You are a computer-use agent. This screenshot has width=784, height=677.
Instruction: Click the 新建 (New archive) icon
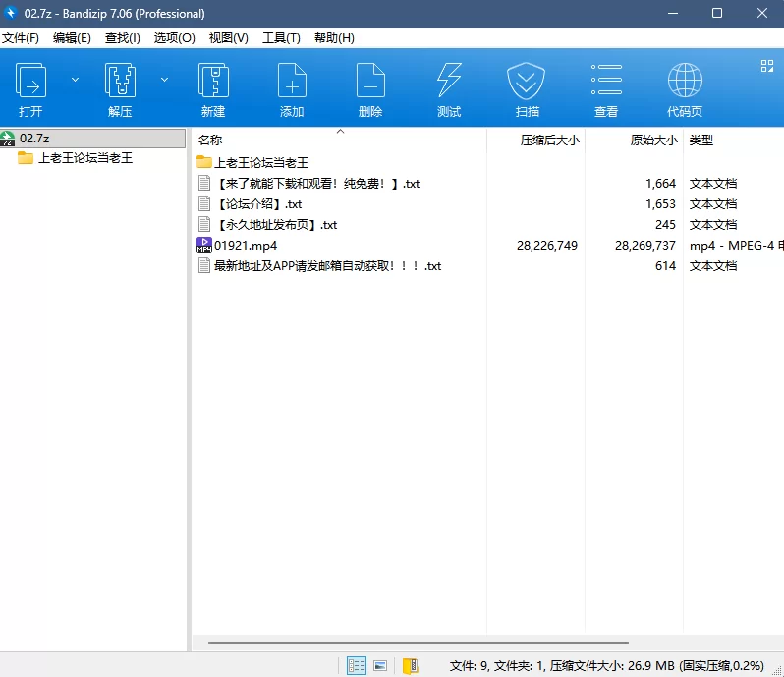[x=213, y=87]
